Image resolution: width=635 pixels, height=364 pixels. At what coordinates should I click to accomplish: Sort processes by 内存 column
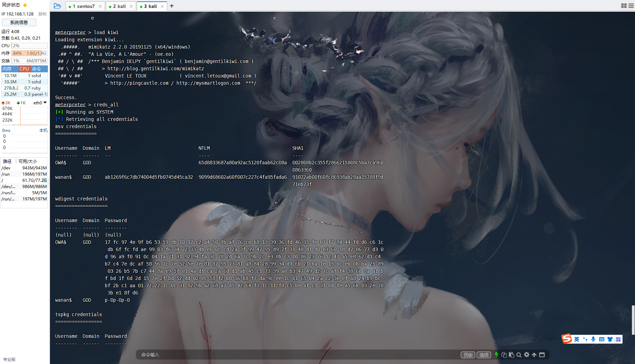9,69
